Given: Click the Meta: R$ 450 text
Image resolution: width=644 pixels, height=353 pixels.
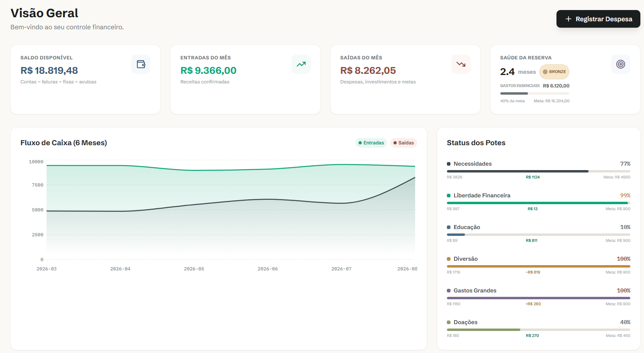Looking at the screenshot, I should click(x=618, y=336).
